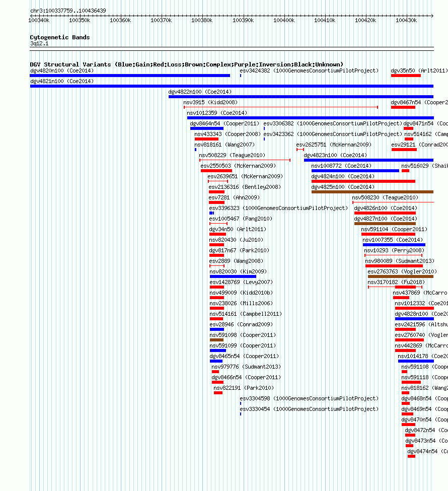Open nsv591104 (Cooper2011) variant
The image size is (448, 491).
point(394,230)
